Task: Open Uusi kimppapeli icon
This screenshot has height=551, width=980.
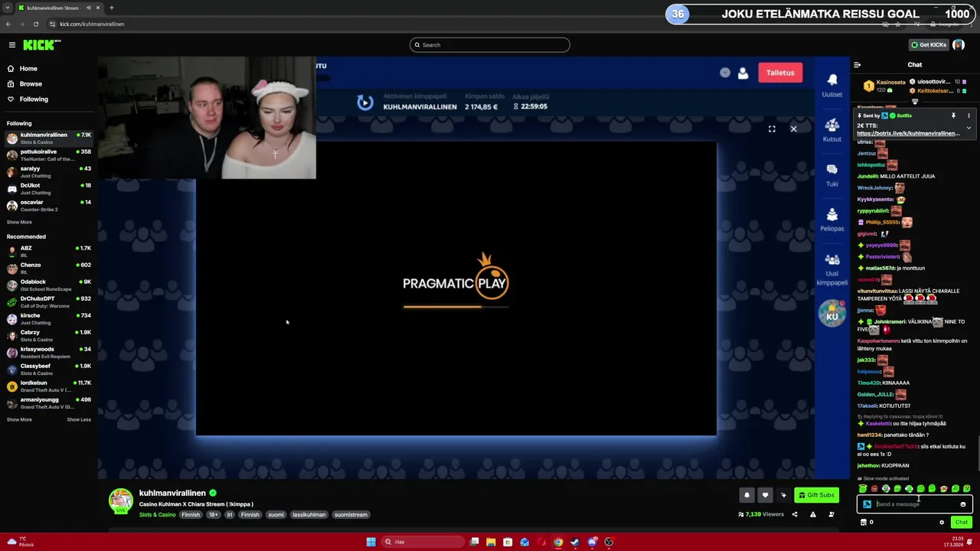Action: tap(832, 259)
